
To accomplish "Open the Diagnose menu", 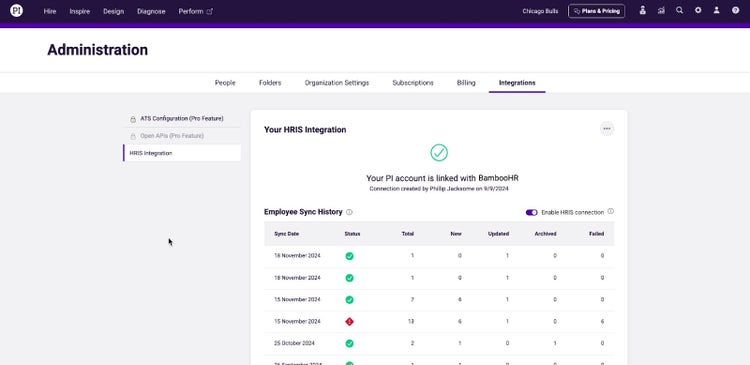I will tap(151, 11).
